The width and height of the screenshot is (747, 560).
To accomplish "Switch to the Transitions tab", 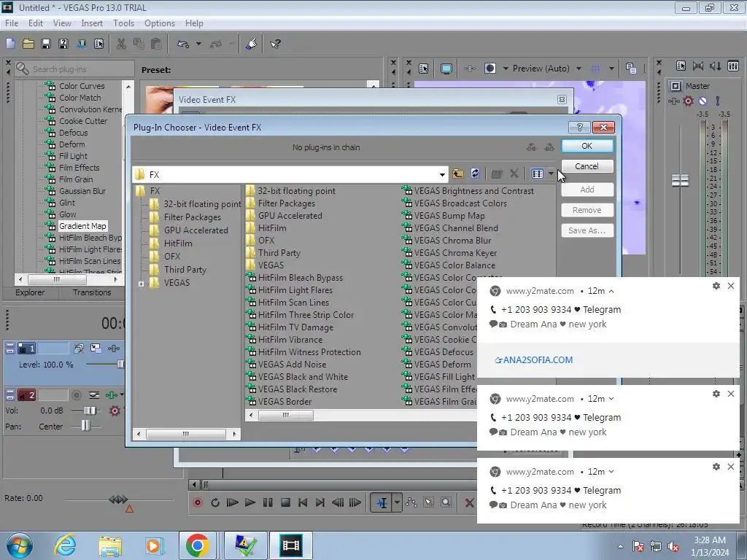I will point(91,292).
